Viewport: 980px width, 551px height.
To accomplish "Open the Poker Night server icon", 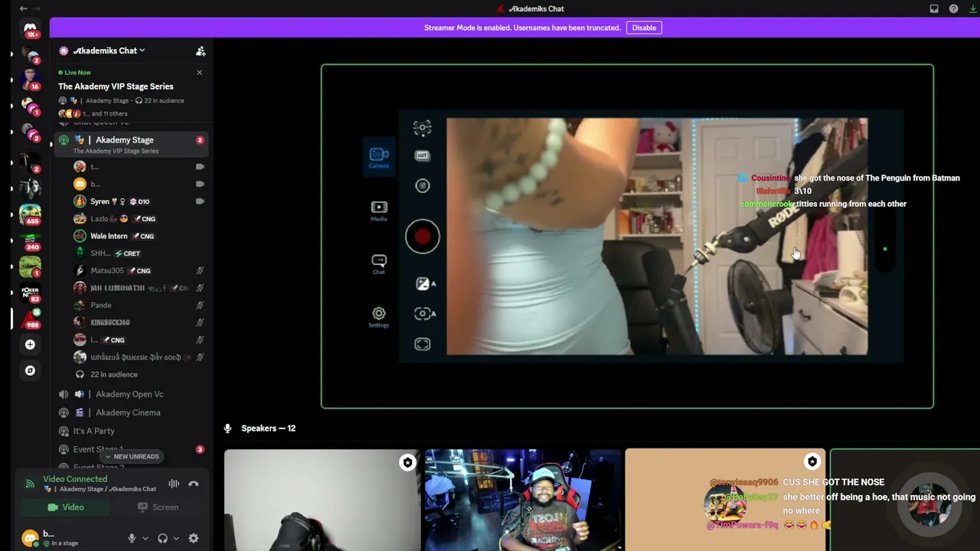I will tap(30, 292).
